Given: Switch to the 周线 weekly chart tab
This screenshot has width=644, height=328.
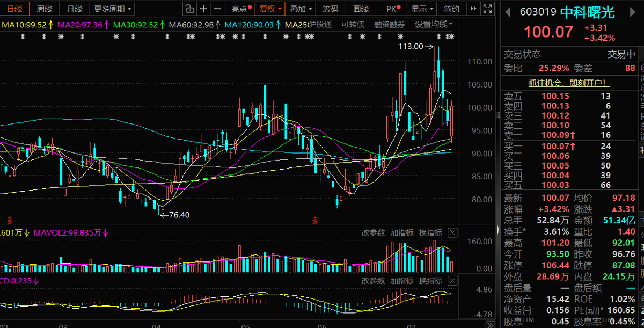Looking at the screenshot, I should click(x=45, y=9).
